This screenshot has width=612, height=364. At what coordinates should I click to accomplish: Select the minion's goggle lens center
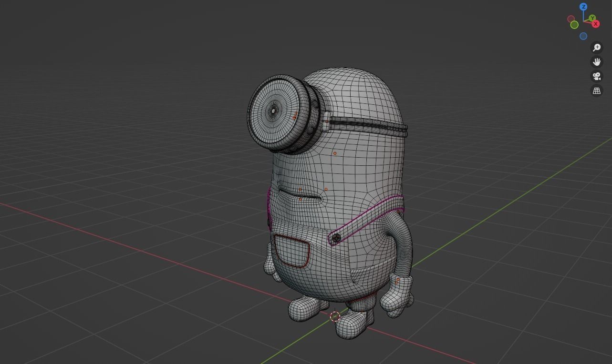click(x=273, y=111)
